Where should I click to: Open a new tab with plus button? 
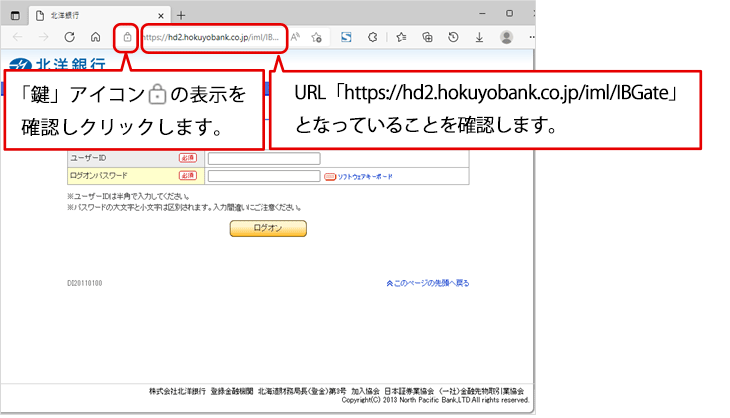(180, 14)
